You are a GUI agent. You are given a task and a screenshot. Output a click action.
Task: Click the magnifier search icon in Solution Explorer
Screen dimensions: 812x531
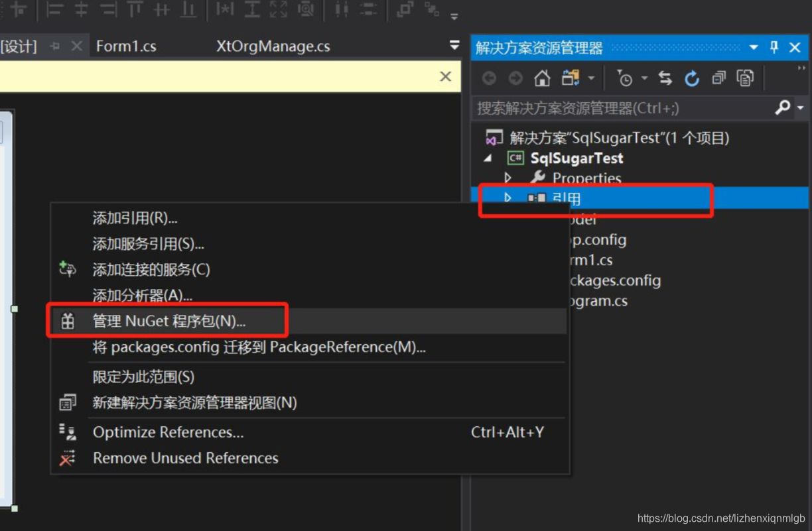[x=783, y=107]
